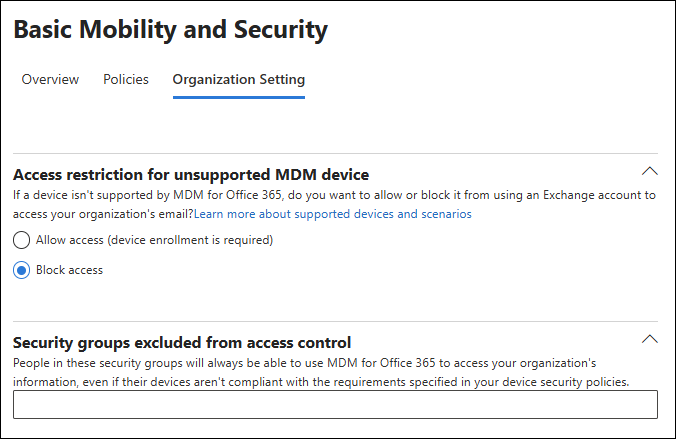This screenshot has height=439, width=676.
Task: Click the excluded security groups text box
Action: [335, 404]
